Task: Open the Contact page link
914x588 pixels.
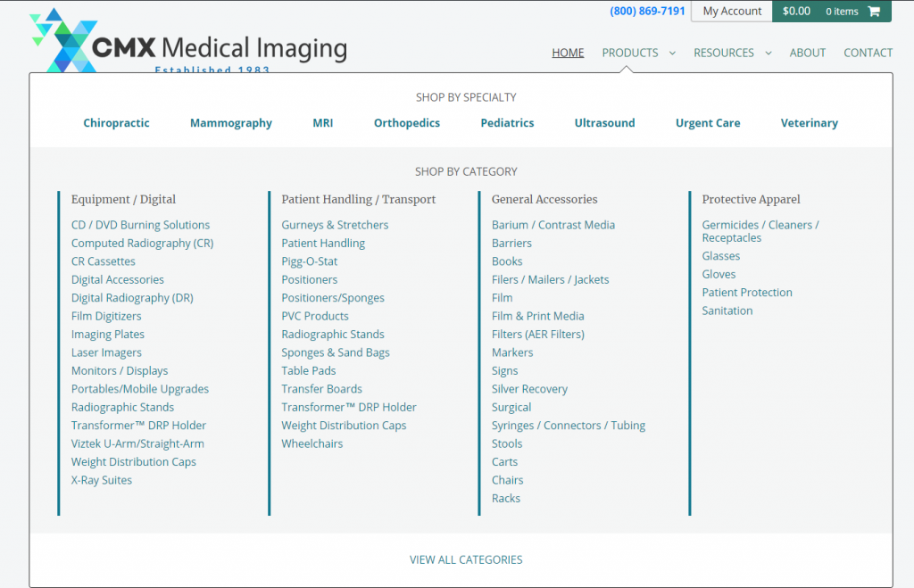Action: [868, 53]
